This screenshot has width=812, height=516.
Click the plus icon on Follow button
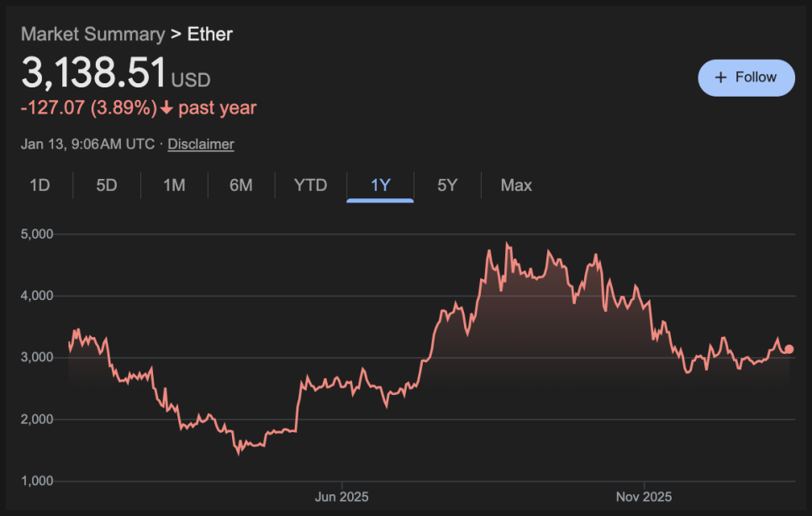click(x=720, y=77)
